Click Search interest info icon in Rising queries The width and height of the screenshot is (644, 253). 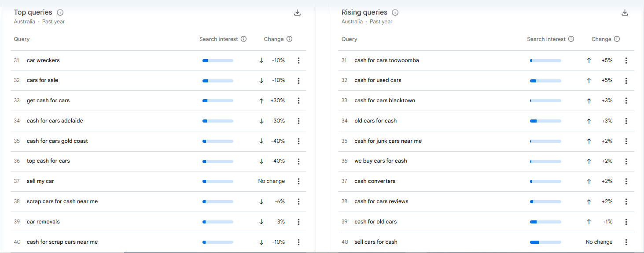point(571,39)
